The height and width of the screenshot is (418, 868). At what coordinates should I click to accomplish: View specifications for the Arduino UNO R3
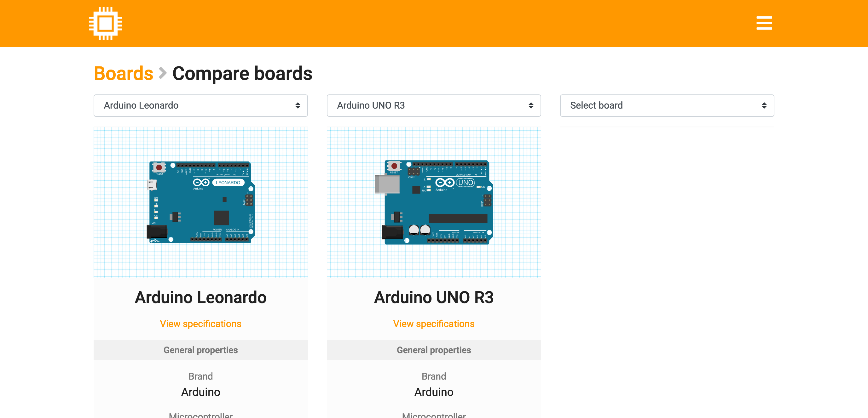pos(434,324)
